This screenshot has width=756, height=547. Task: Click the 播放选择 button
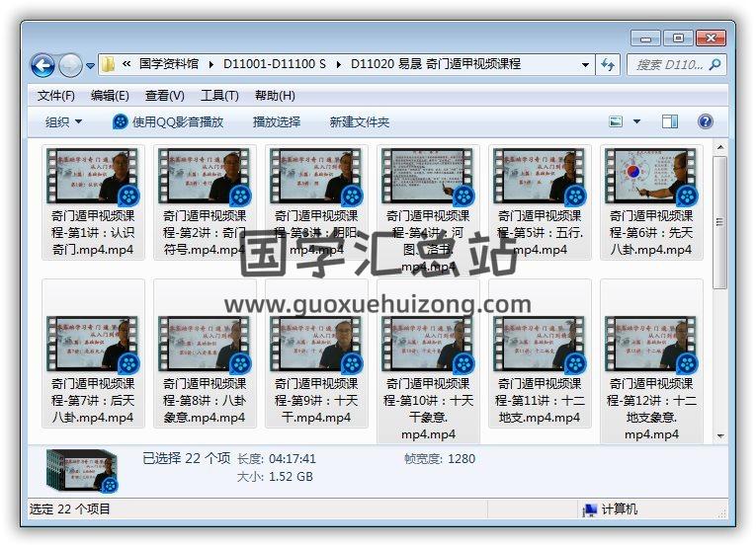(x=277, y=121)
